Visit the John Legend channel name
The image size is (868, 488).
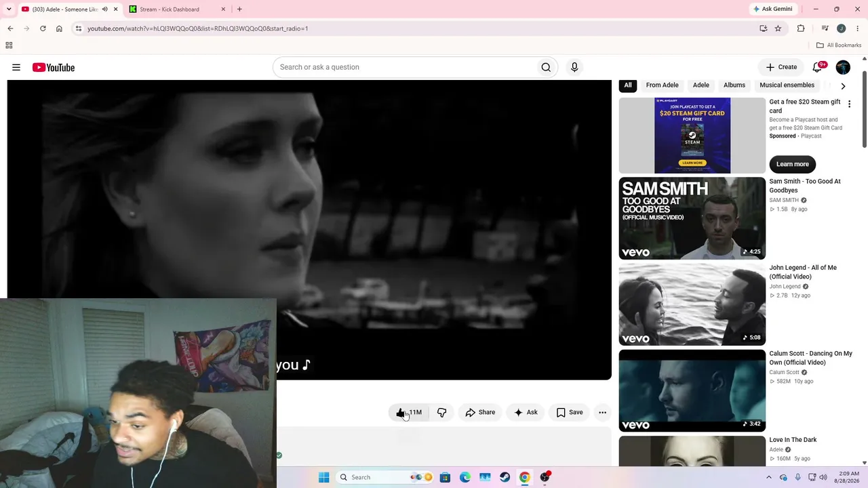(785, 287)
